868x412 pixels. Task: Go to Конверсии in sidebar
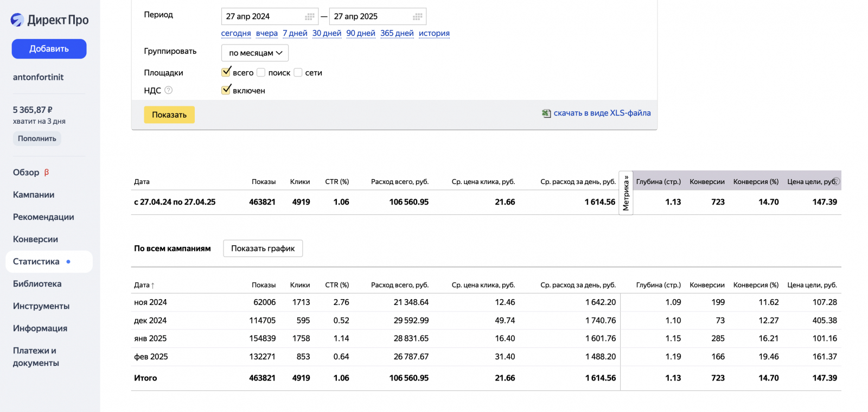[x=35, y=239]
